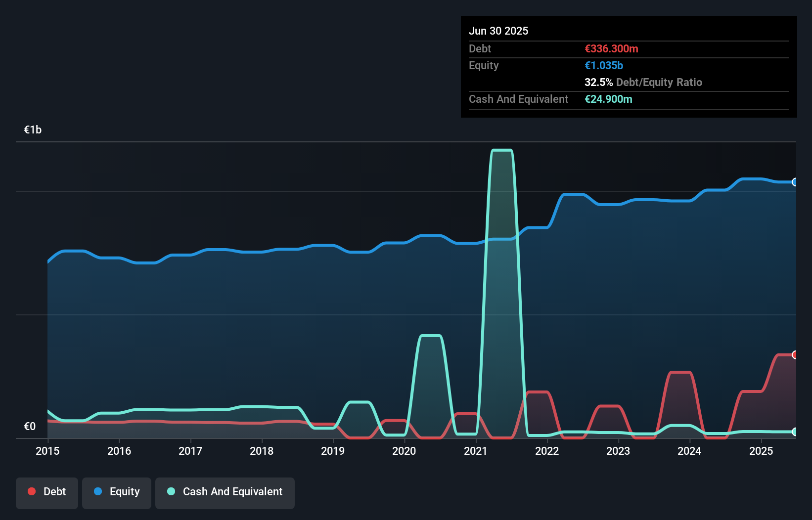Viewport: 812px width, 520px height.
Task: Select the red Debt endpoint marker on chart
Action: pyautogui.click(x=795, y=354)
